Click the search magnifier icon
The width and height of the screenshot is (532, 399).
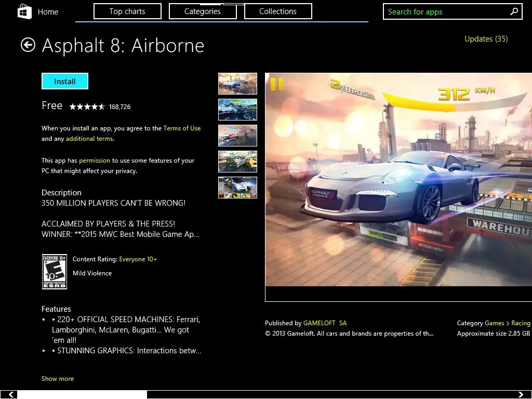click(x=514, y=11)
